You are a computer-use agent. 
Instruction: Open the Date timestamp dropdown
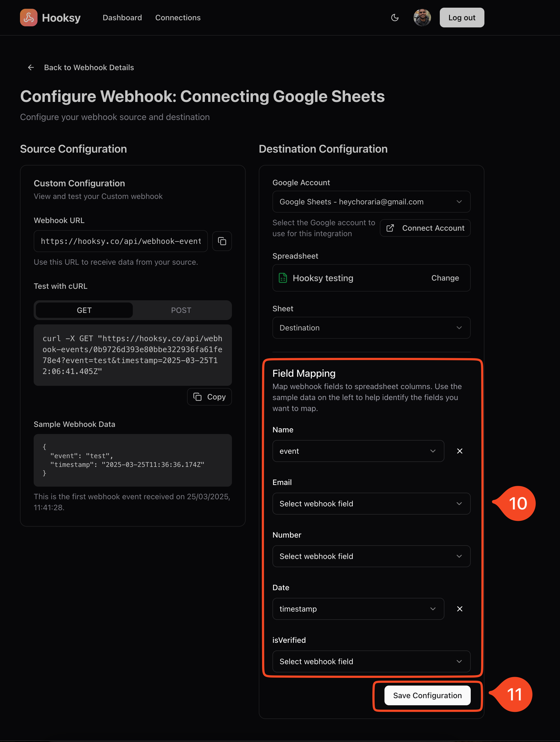click(x=358, y=609)
